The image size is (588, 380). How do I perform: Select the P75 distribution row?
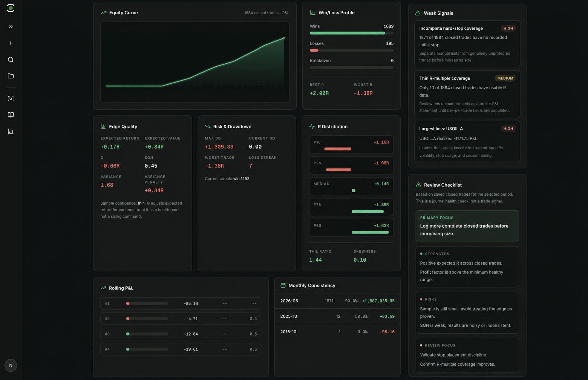coord(351,207)
